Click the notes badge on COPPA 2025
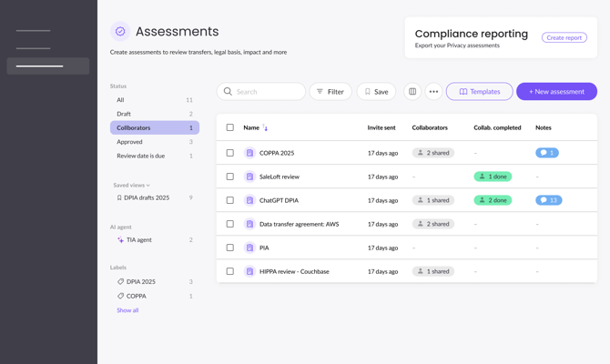This screenshot has width=610, height=364. coord(546,153)
